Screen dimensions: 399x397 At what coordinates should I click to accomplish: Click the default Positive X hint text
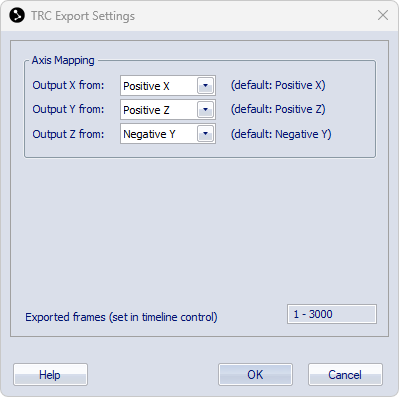278,85
